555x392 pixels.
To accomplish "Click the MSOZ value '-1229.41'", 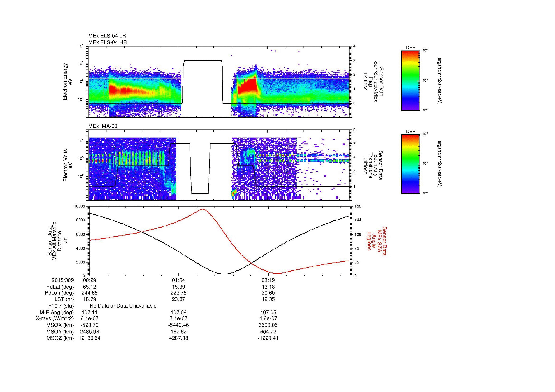I will pyautogui.click(x=268, y=338).
